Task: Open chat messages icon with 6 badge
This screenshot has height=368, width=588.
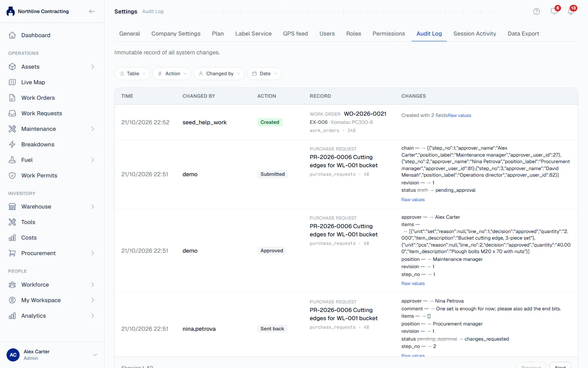Action: 555,11
